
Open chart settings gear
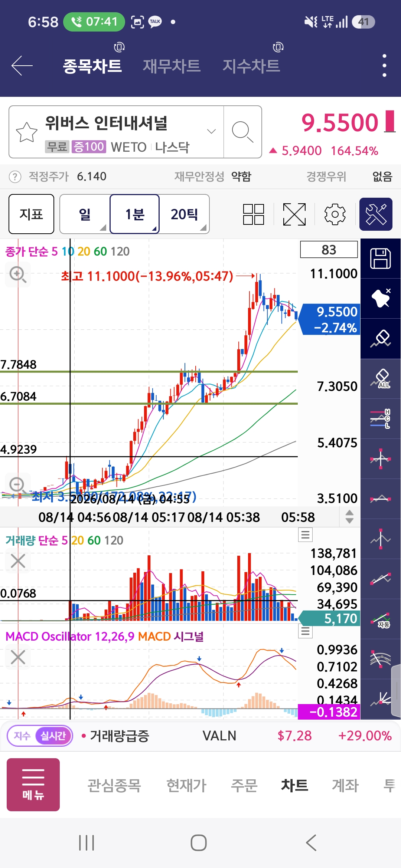tap(335, 214)
